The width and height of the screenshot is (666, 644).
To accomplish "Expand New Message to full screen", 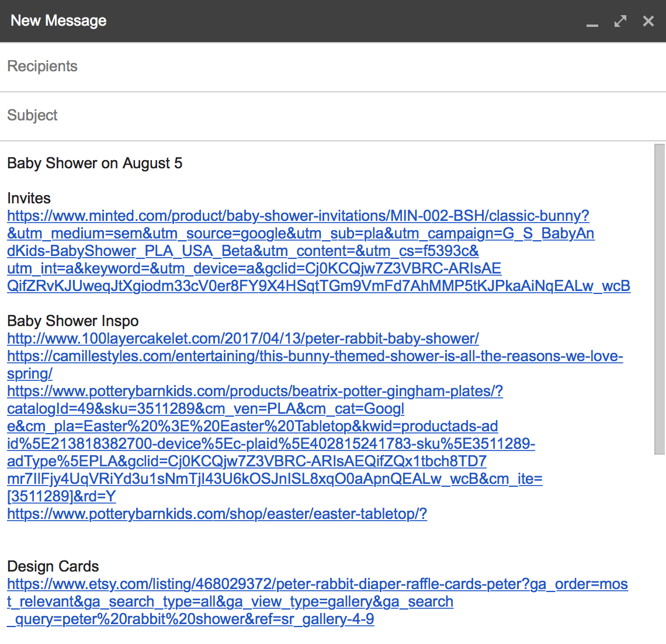I will [x=620, y=21].
